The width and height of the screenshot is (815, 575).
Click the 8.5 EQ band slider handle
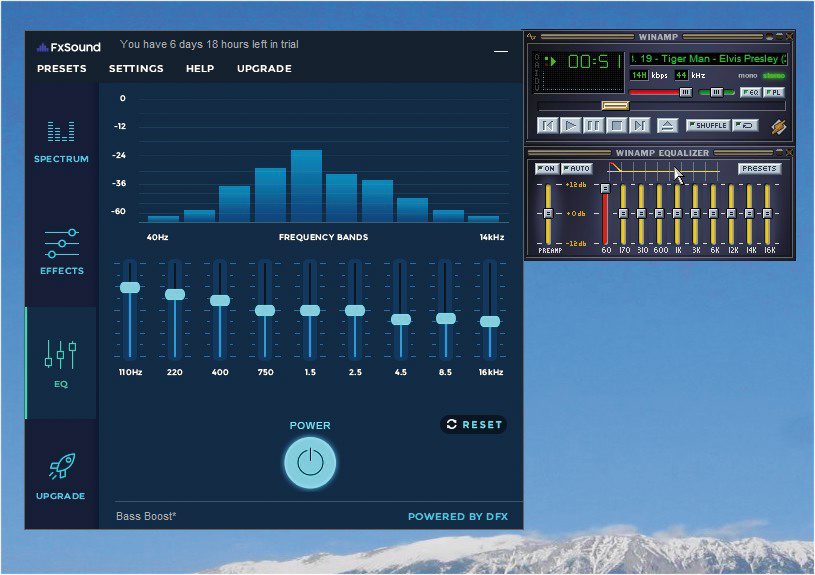(x=445, y=318)
